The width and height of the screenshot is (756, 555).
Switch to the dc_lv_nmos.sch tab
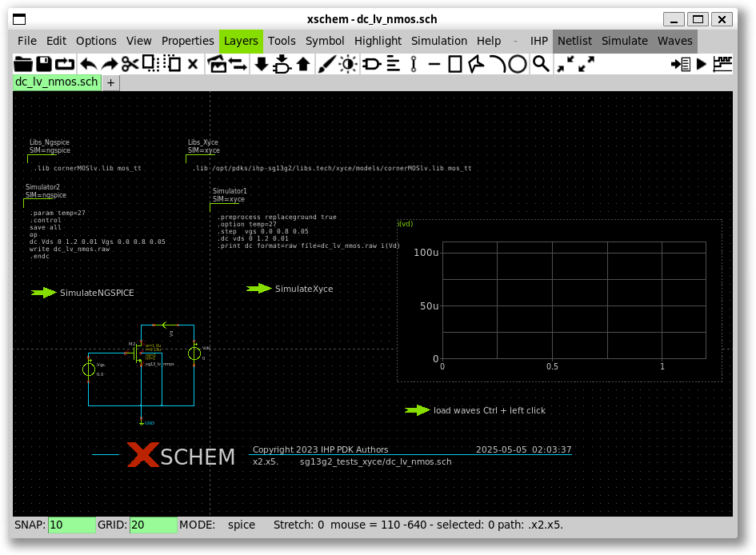click(56, 82)
